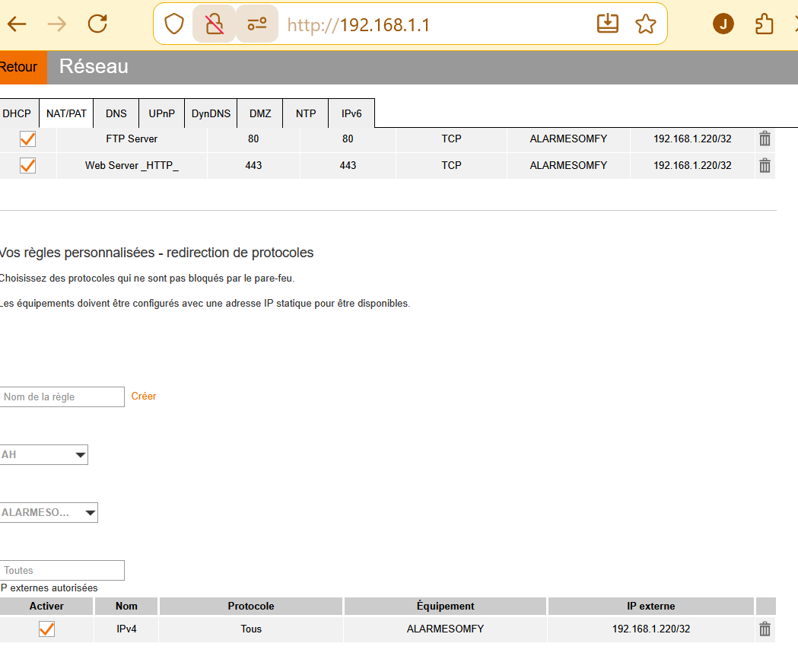Image resolution: width=798 pixels, height=672 pixels.
Task: Reload the router admin page
Action: tap(97, 24)
